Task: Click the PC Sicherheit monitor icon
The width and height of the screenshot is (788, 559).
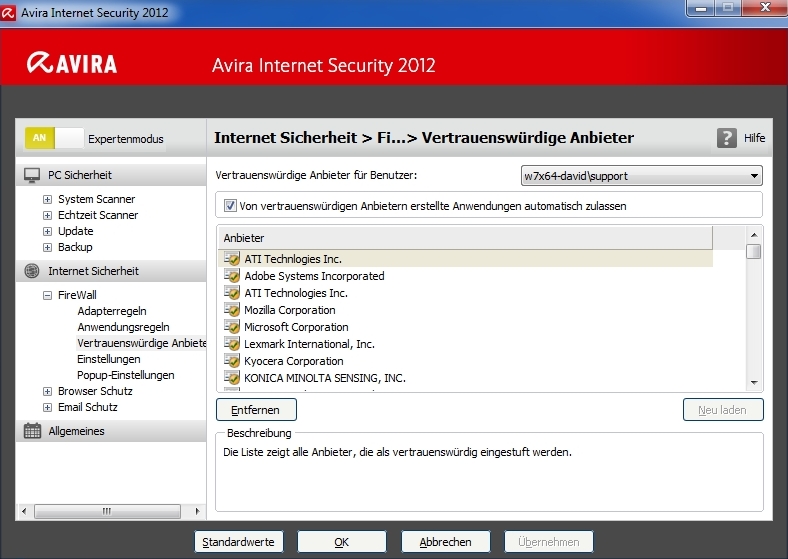Action: pyautogui.click(x=32, y=175)
